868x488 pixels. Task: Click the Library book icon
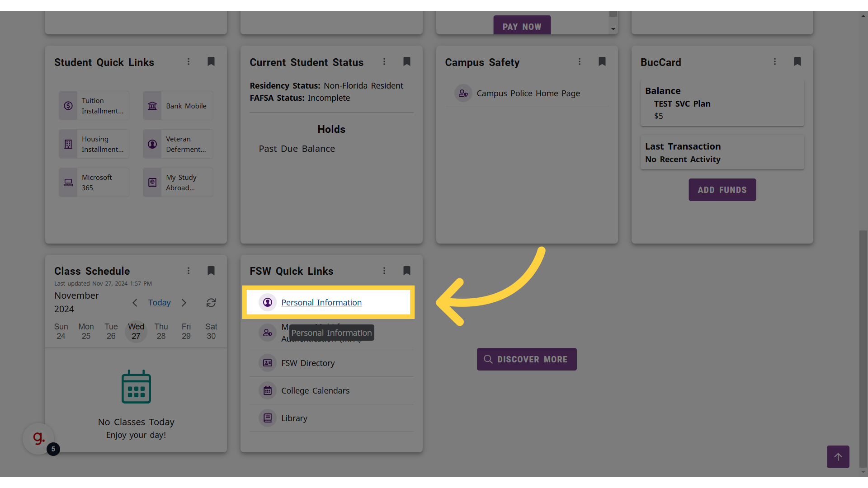coord(268,418)
